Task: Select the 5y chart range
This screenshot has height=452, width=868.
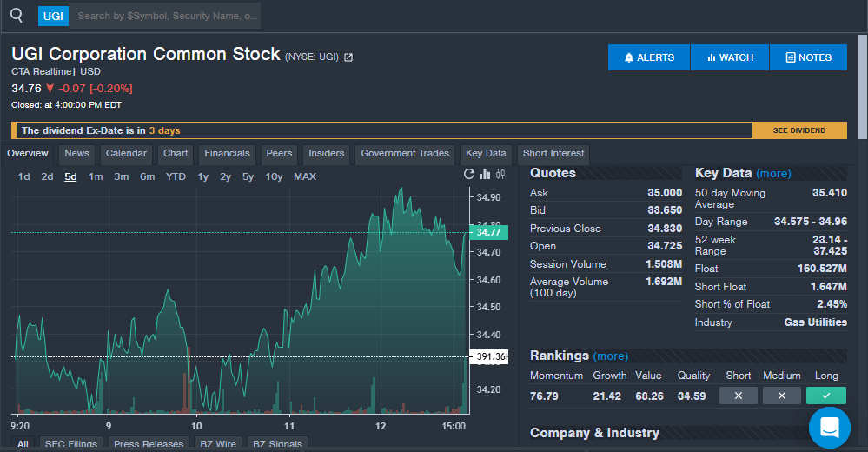Action: pyautogui.click(x=248, y=176)
